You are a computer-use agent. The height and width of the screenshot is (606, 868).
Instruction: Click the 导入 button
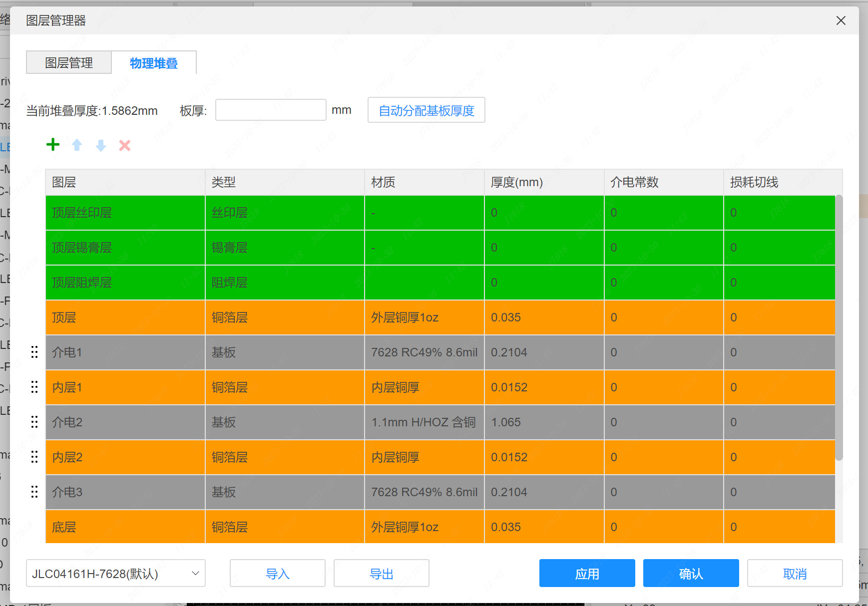pyautogui.click(x=278, y=573)
